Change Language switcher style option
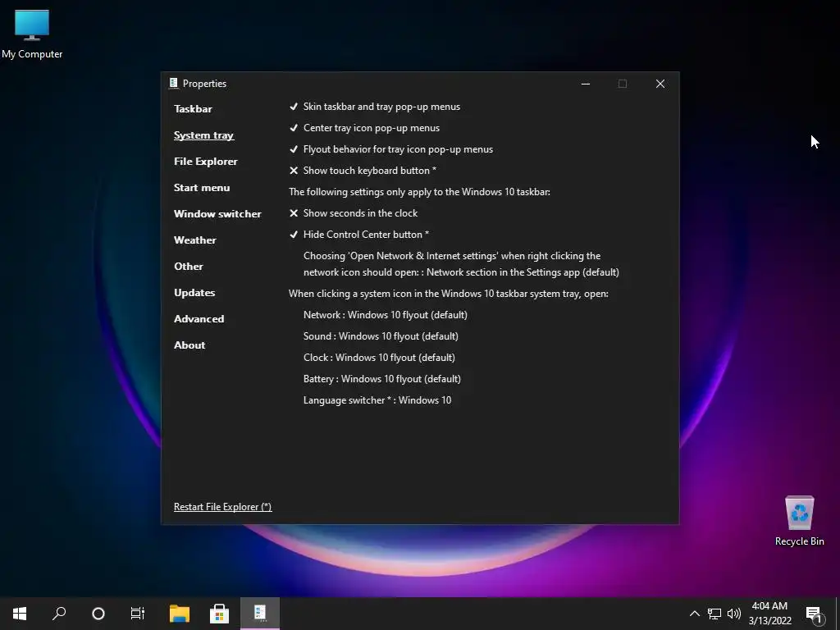The width and height of the screenshot is (840, 630). pyautogui.click(x=377, y=400)
